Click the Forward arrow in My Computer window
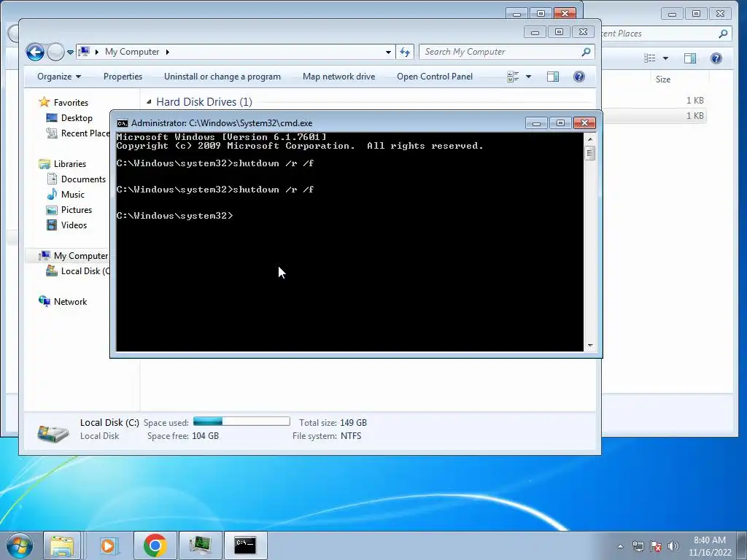Viewport: 747px width, 560px height. (55, 52)
